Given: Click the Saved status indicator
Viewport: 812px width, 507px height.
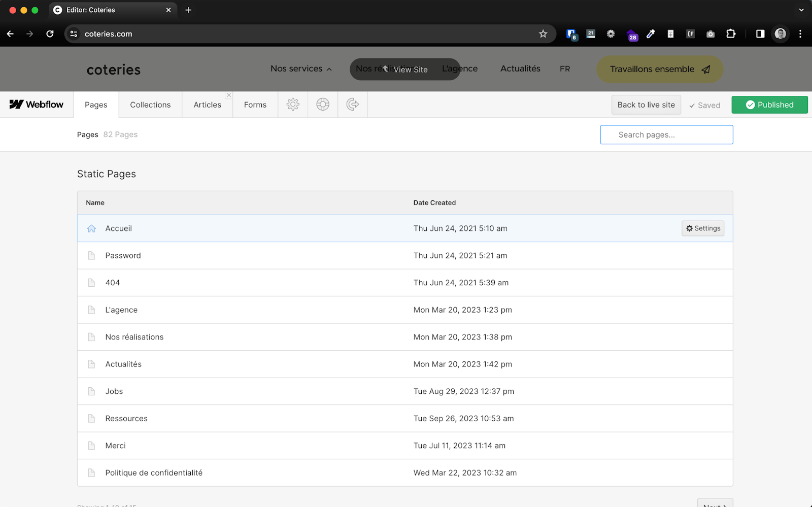Looking at the screenshot, I should click(x=704, y=105).
